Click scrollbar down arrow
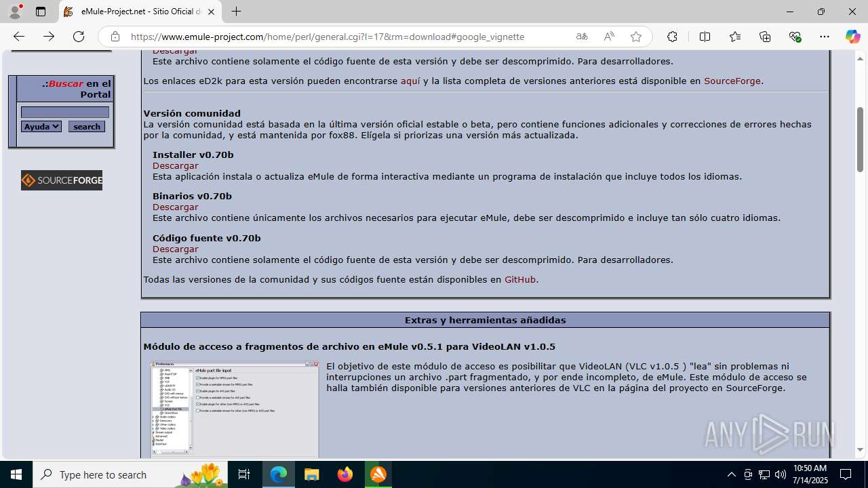 pos(860,449)
